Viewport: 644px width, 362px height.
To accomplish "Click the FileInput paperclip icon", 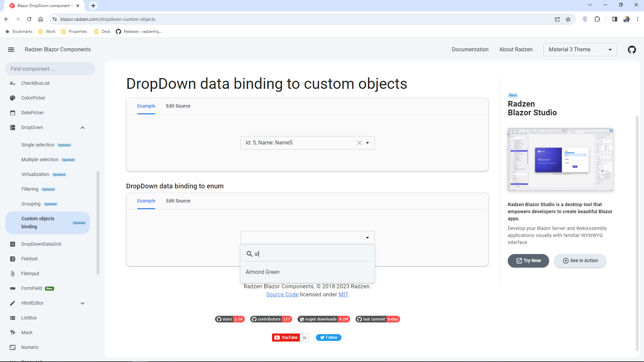I will point(12,274).
